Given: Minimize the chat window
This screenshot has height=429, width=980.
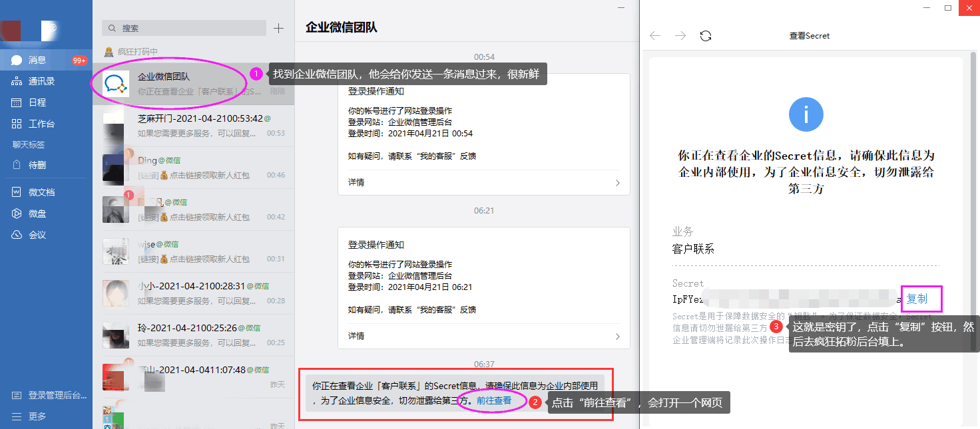Looking at the screenshot, I should point(621,7).
